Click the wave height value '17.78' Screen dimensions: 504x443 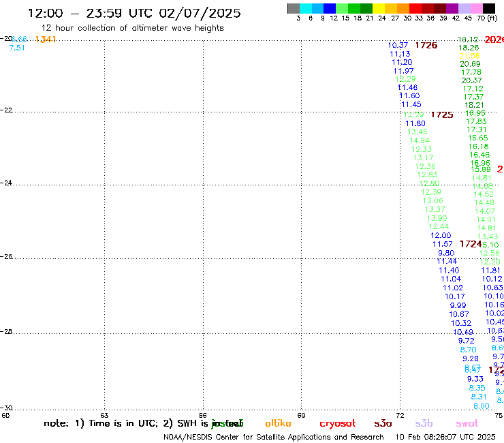[x=471, y=72]
